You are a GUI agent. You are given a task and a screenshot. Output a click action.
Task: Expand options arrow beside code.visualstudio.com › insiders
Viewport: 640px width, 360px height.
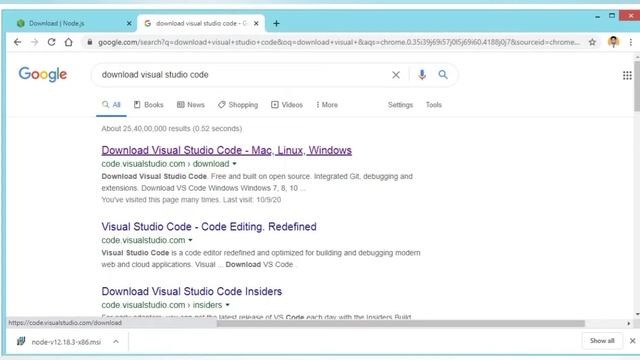(x=227, y=305)
